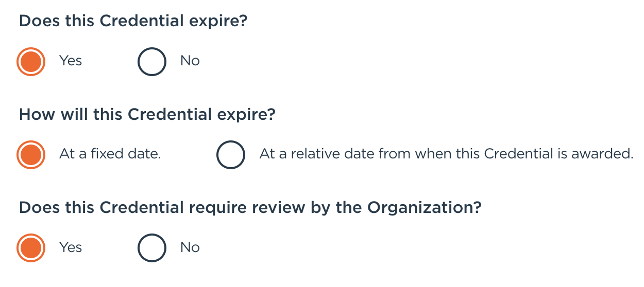The width and height of the screenshot is (644, 287).
Task: Select the Yes radio button under Credential expire
Action: [31, 61]
